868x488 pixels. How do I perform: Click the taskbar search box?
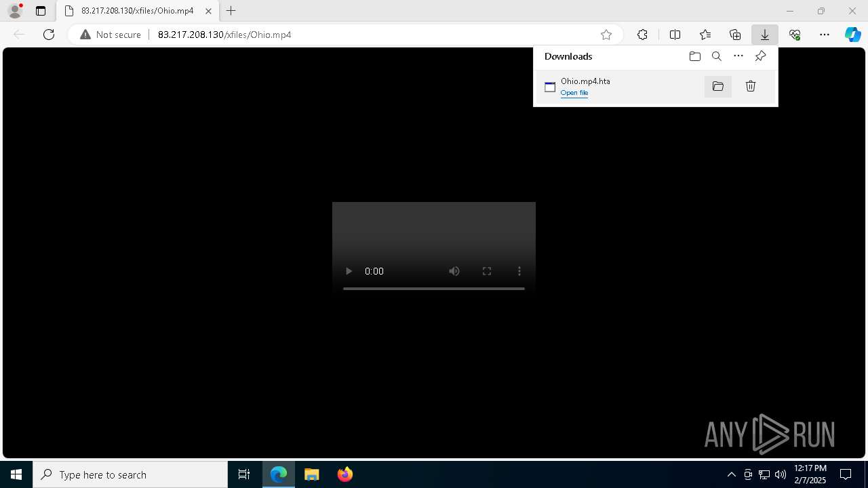[130, 474]
